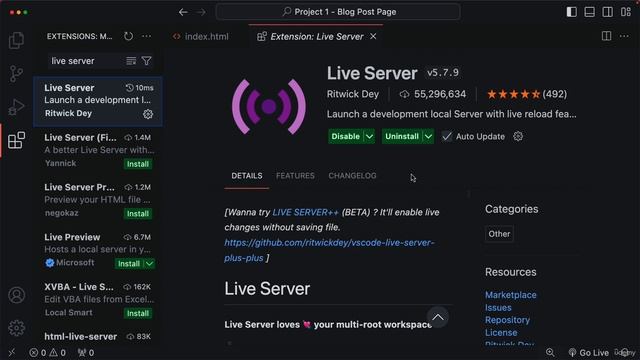Image resolution: width=640 pixels, height=360 pixels.
Task: Click the ports indicator in status bar
Action: pos(86,352)
